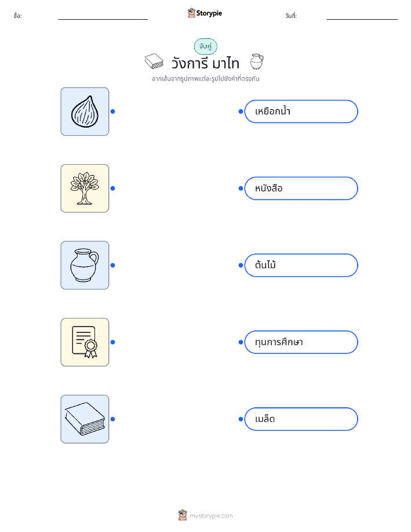Viewport: 411px width, 532px height.
Task: Click the connector dot beside seed picture
Action: coord(113,111)
